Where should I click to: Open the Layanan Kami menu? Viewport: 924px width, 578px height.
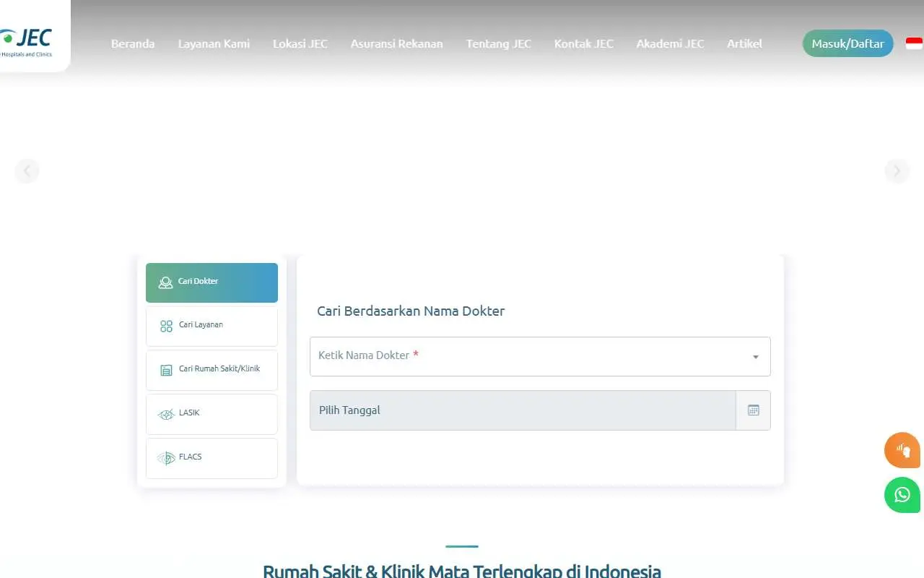pyautogui.click(x=214, y=43)
